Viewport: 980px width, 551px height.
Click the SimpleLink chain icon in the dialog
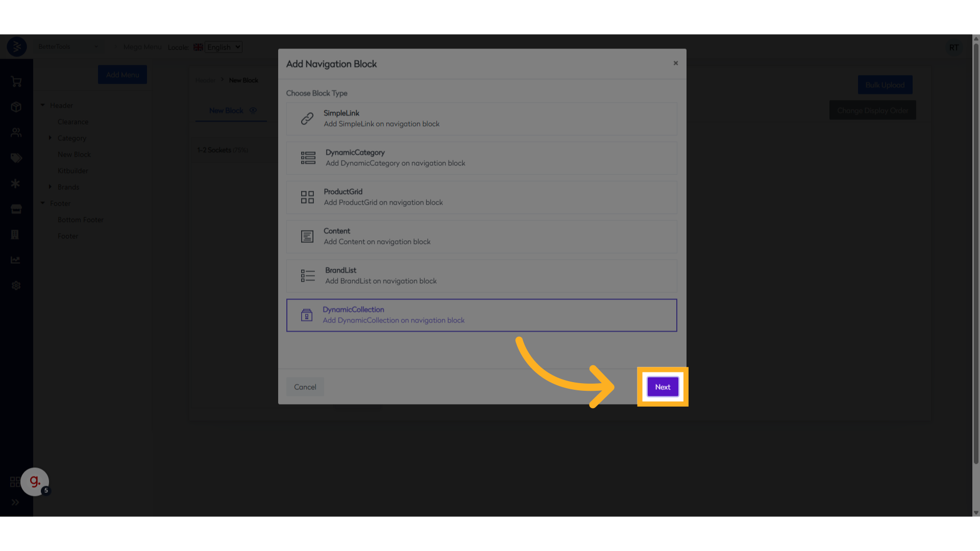pyautogui.click(x=307, y=118)
